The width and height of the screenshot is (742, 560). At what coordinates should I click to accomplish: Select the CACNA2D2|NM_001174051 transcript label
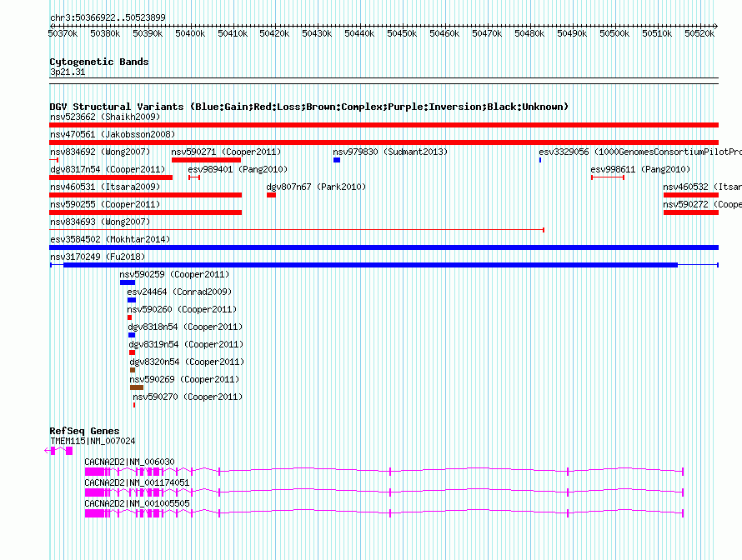pyautogui.click(x=137, y=482)
